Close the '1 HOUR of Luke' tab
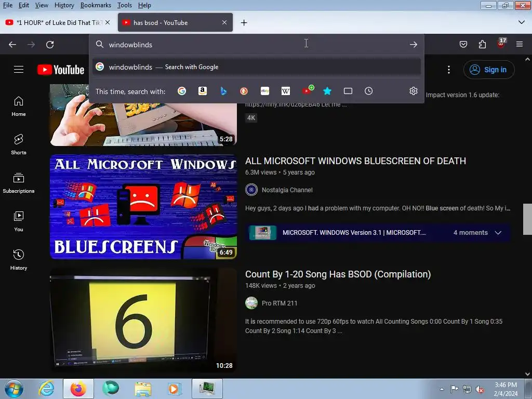Viewport: 532px width, 399px height. [x=108, y=22]
